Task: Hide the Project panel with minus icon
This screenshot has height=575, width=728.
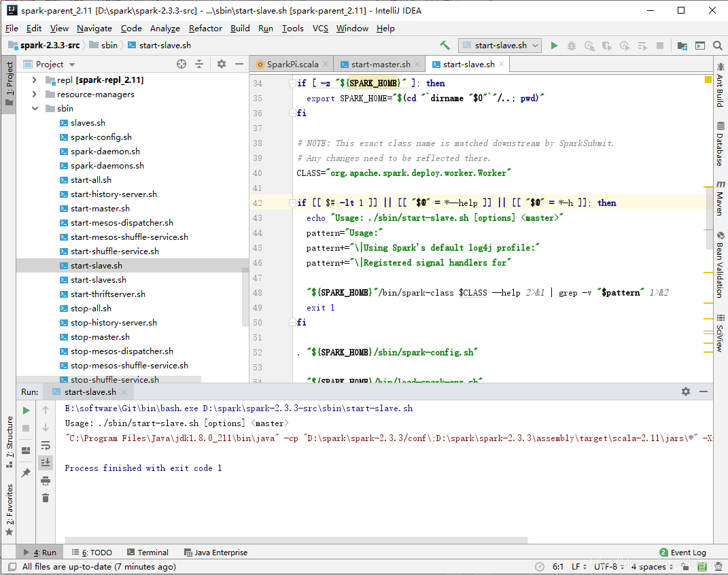Action: coord(239,64)
